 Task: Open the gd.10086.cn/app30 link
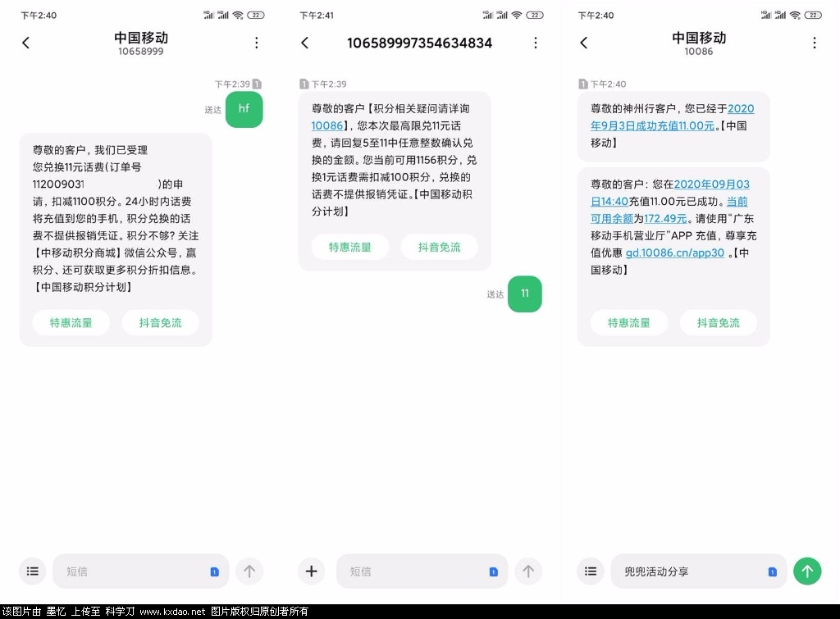pos(675,253)
